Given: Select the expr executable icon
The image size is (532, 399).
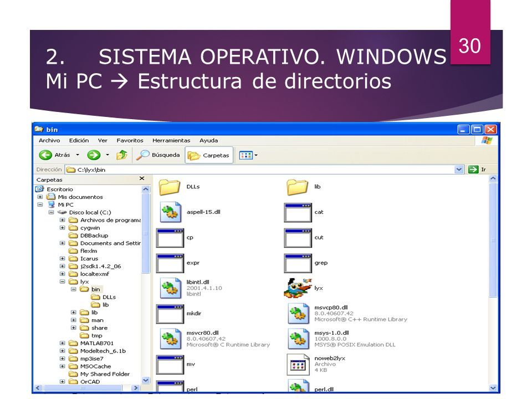Looking at the screenshot, I should point(170,264).
